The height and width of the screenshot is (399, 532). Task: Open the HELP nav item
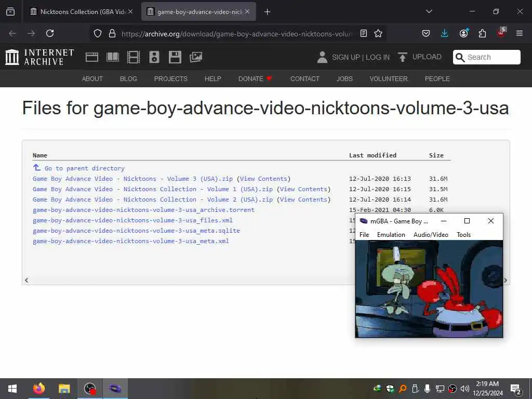point(212,79)
